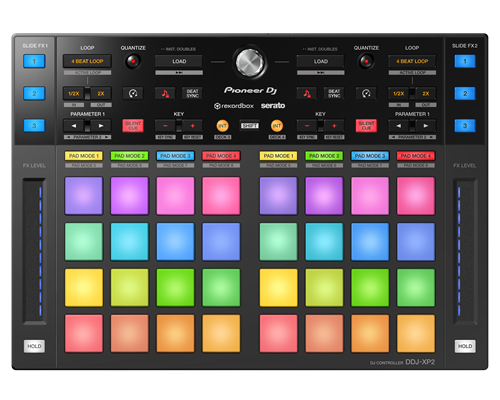The width and height of the screenshot is (500, 400).
Task: Hit first pad in right deck top row
Action: (x=278, y=196)
